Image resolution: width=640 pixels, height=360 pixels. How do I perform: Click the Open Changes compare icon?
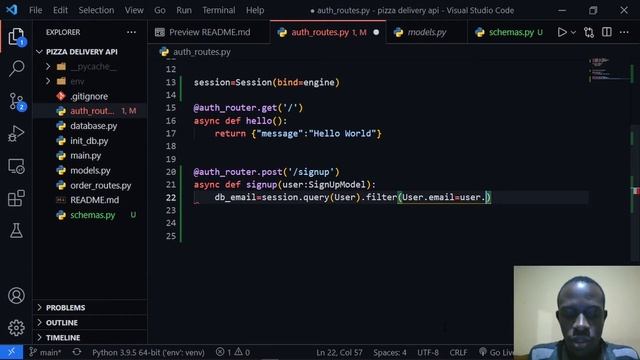[589, 32]
